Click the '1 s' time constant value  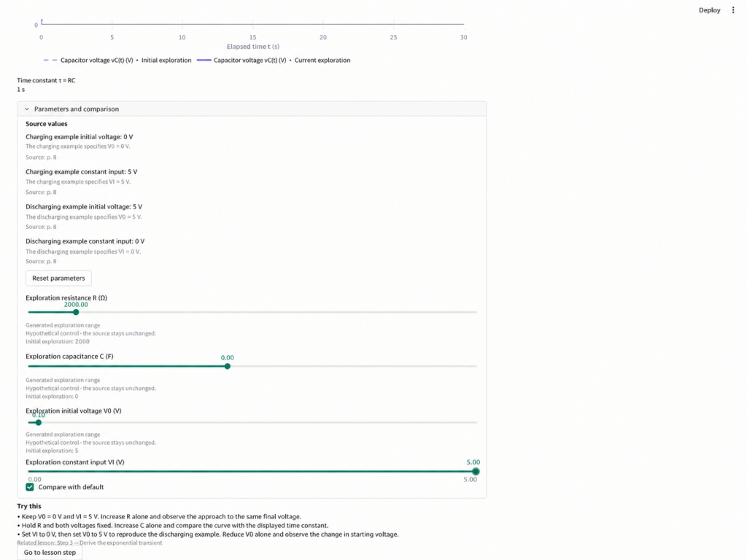coord(21,90)
